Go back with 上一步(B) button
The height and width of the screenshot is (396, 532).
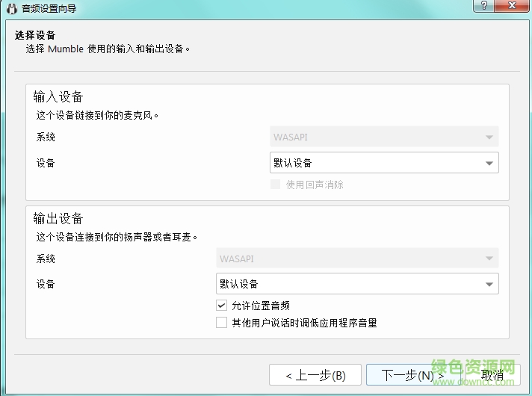(x=315, y=374)
